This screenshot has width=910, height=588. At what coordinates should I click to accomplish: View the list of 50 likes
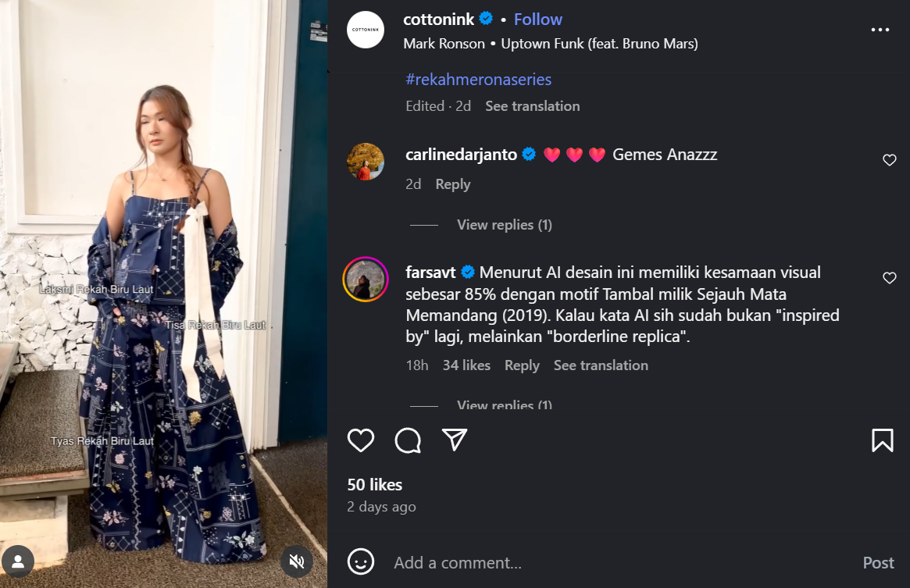coord(374,484)
